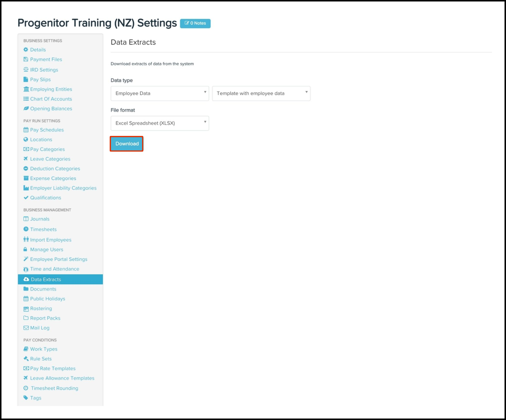Select Data Extracts in sidebar

(x=46, y=279)
